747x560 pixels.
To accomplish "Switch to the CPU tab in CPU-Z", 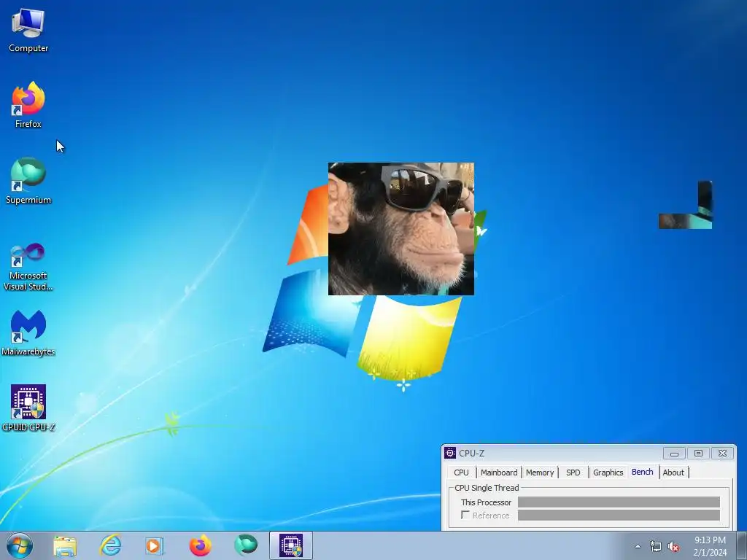I will coord(461,472).
